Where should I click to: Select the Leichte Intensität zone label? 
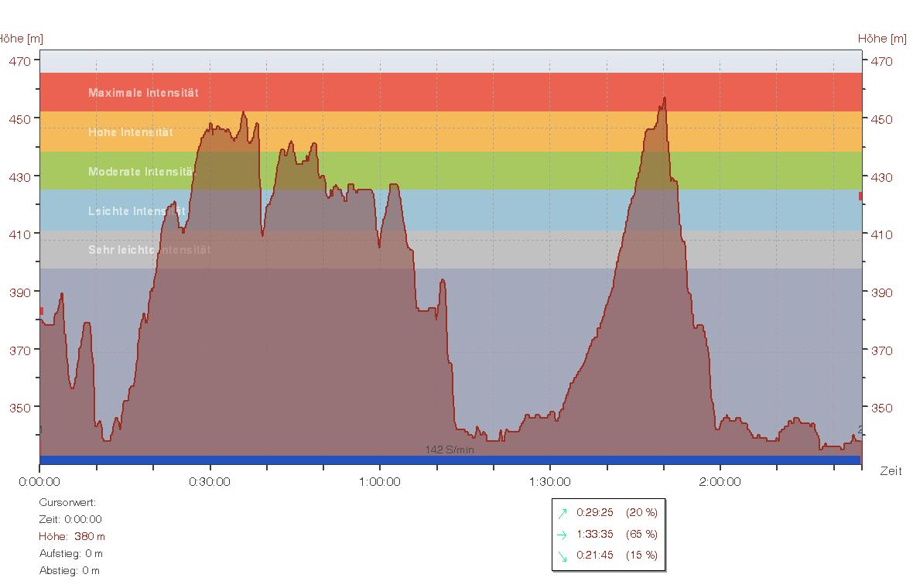(136, 211)
